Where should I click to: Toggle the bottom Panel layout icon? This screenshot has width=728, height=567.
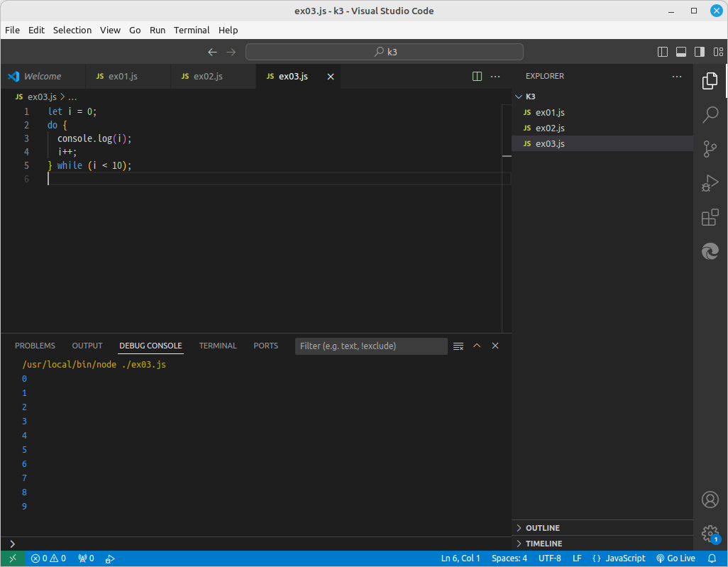tap(681, 52)
